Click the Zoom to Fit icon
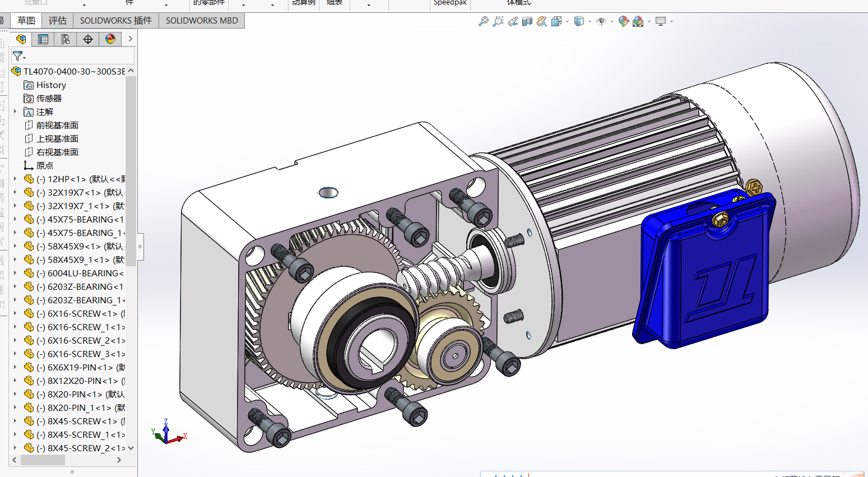868x477 pixels. tap(483, 21)
